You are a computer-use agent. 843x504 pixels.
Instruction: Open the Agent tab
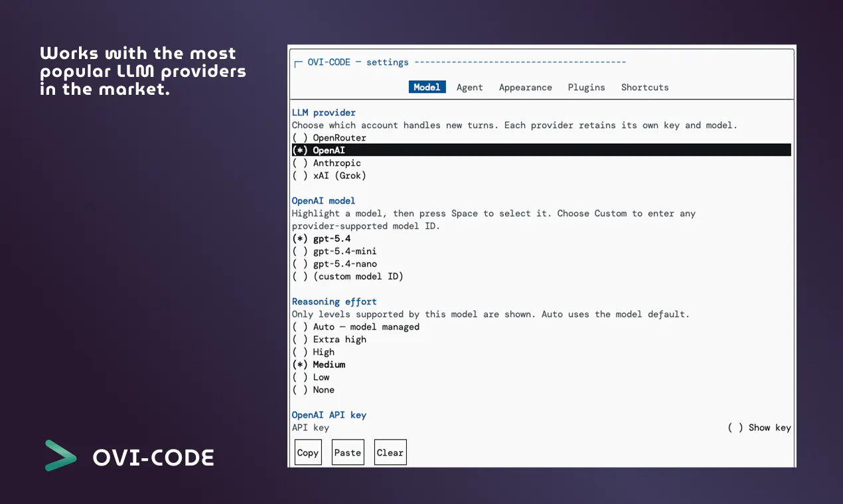[x=470, y=87]
